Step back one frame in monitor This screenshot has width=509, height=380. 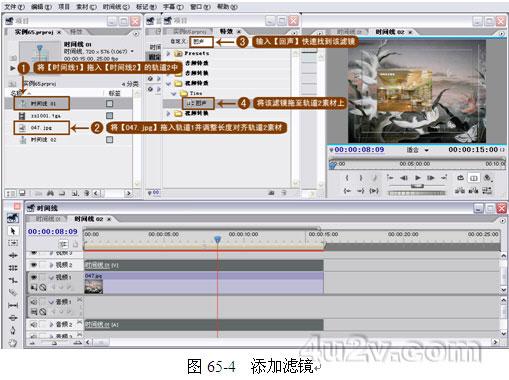tap(404, 178)
